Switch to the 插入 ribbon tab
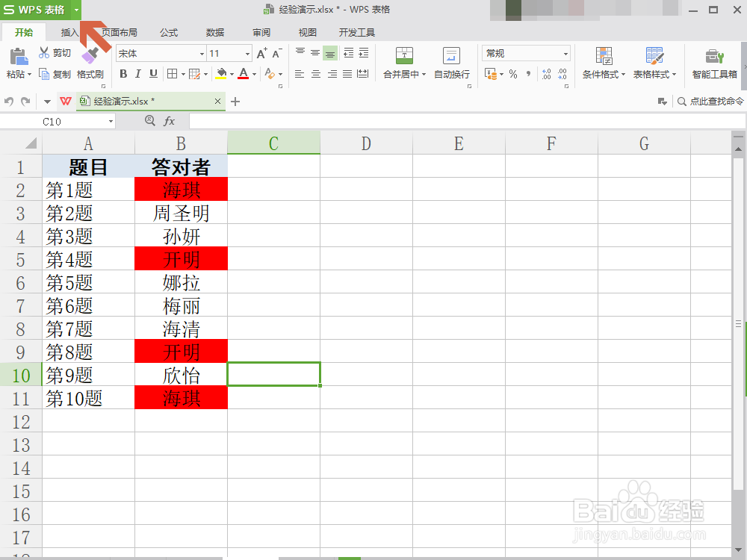This screenshot has height=560, width=747. pos(69,32)
